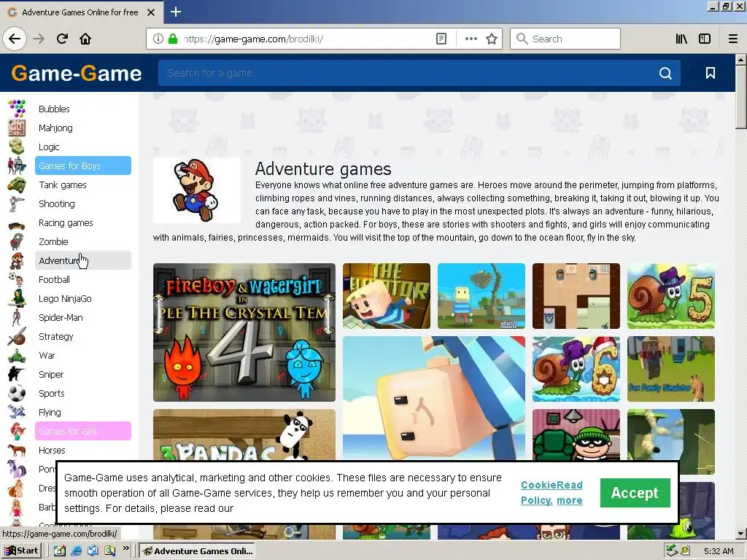Launch Internet Explorer from quick launch

point(76,551)
